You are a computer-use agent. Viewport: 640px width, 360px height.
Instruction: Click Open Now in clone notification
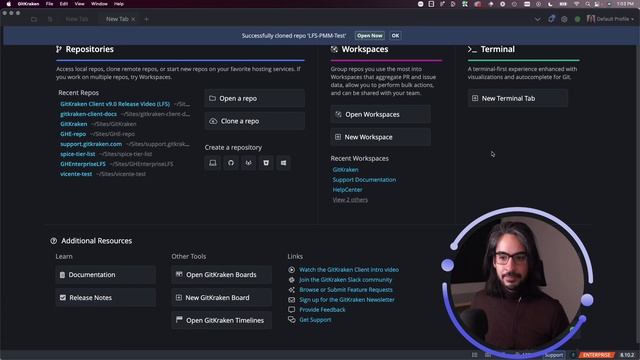point(369,36)
